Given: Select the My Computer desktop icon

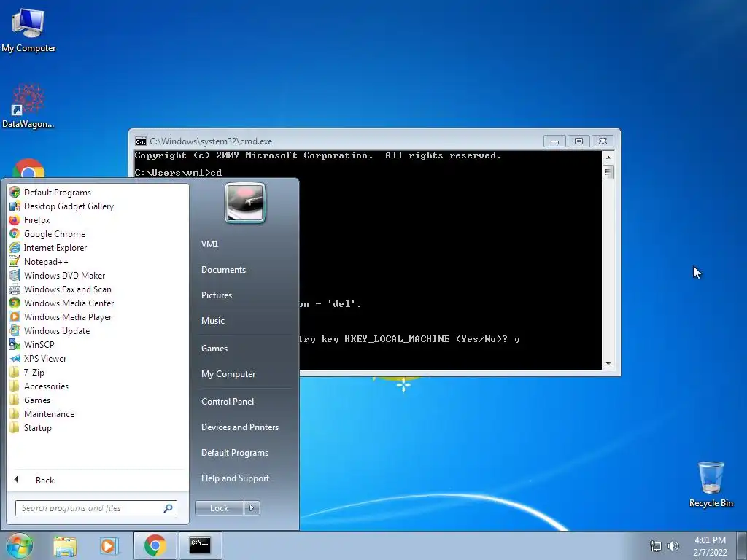Looking at the screenshot, I should (28, 30).
